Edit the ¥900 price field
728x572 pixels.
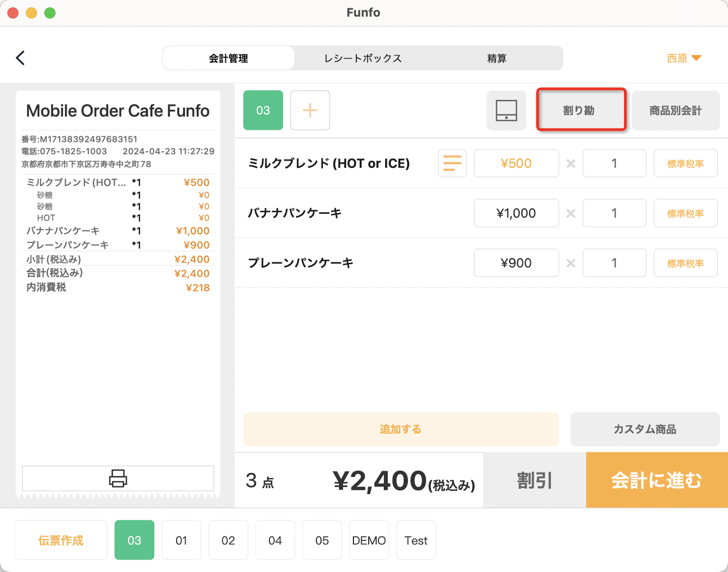[x=516, y=263]
